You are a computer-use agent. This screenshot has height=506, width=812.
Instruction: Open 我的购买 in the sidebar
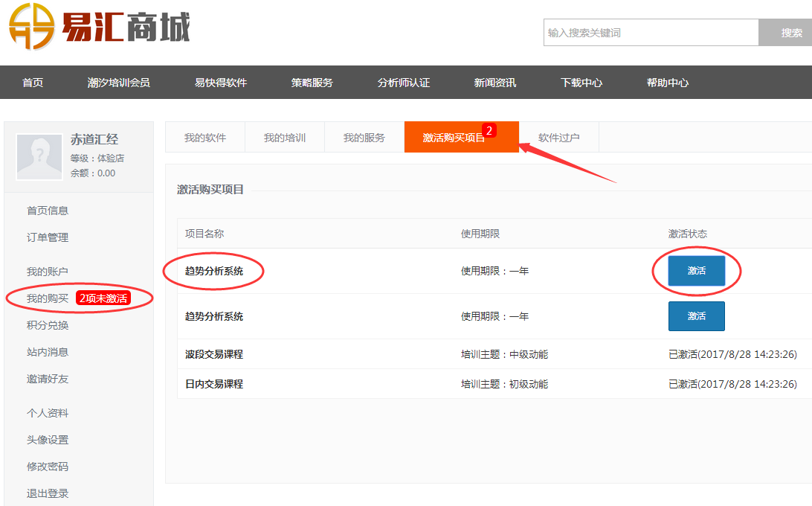tap(48, 298)
